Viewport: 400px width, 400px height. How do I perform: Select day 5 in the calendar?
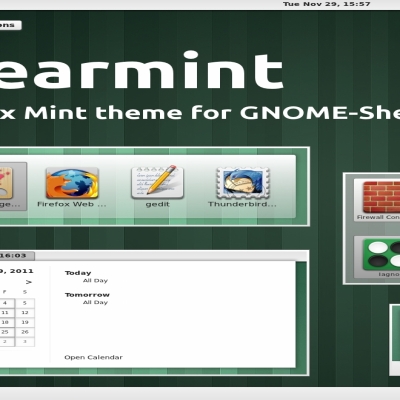pyautogui.click(x=25, y=303)
